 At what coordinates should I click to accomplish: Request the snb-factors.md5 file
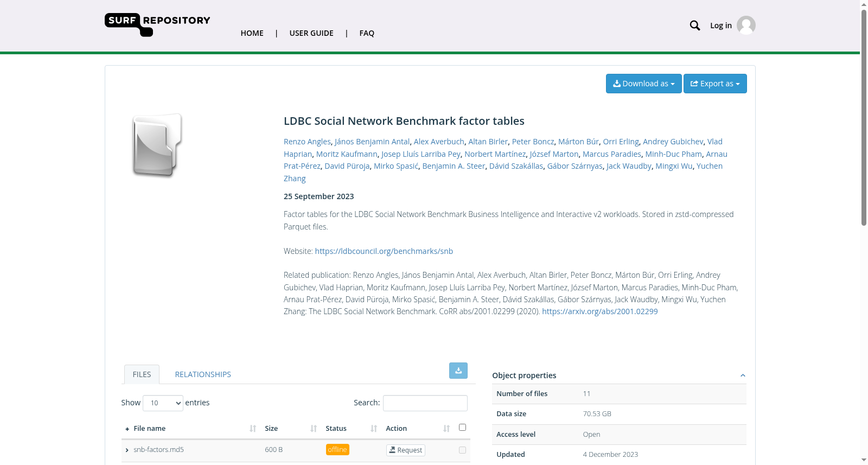tap(406, 450)
